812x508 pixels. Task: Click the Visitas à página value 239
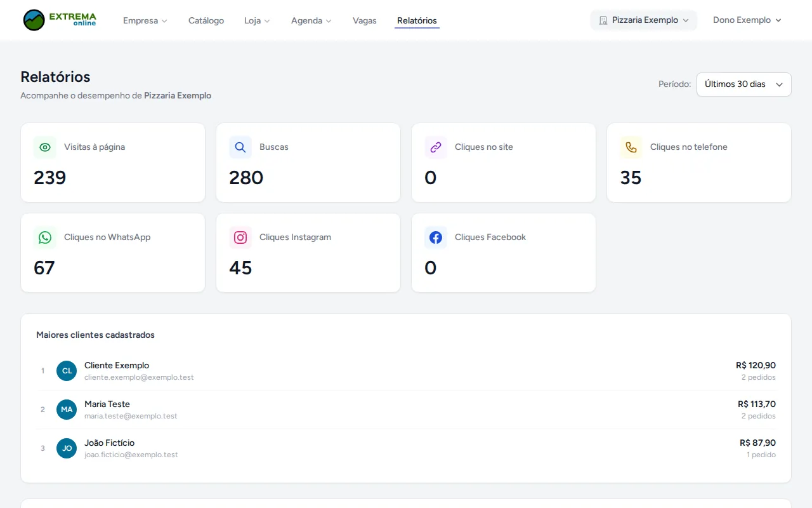click(50, 178)
